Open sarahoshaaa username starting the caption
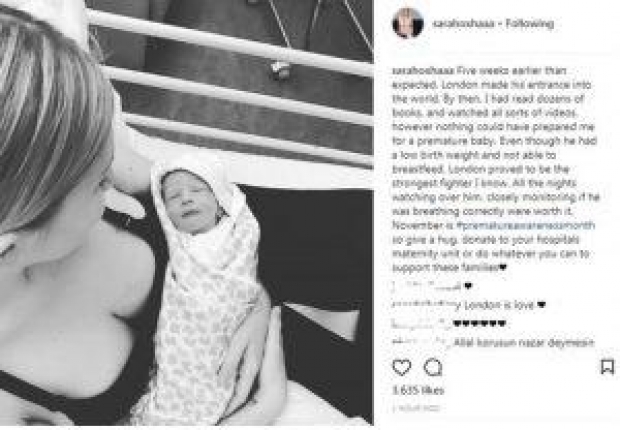Image resolution: width=620 pixels, height=430 pixels. point(423,71)
